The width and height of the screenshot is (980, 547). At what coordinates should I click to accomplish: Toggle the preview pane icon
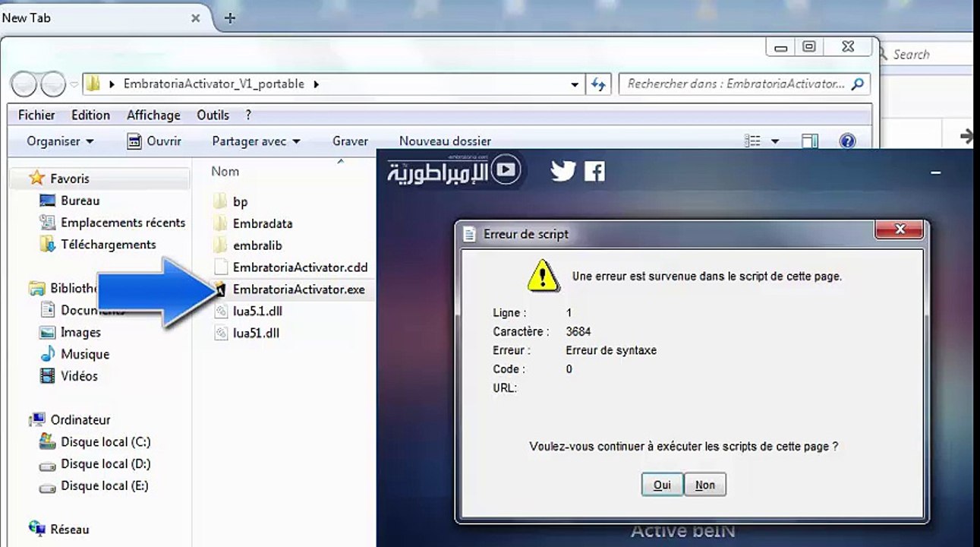pyautogui.click(x=810, y=141)
